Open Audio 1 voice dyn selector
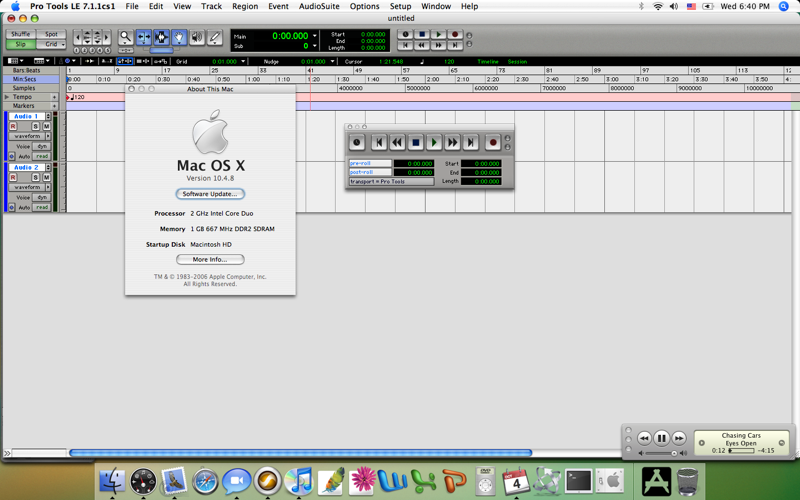Screen dimensions: 800x500 (42, 146)
